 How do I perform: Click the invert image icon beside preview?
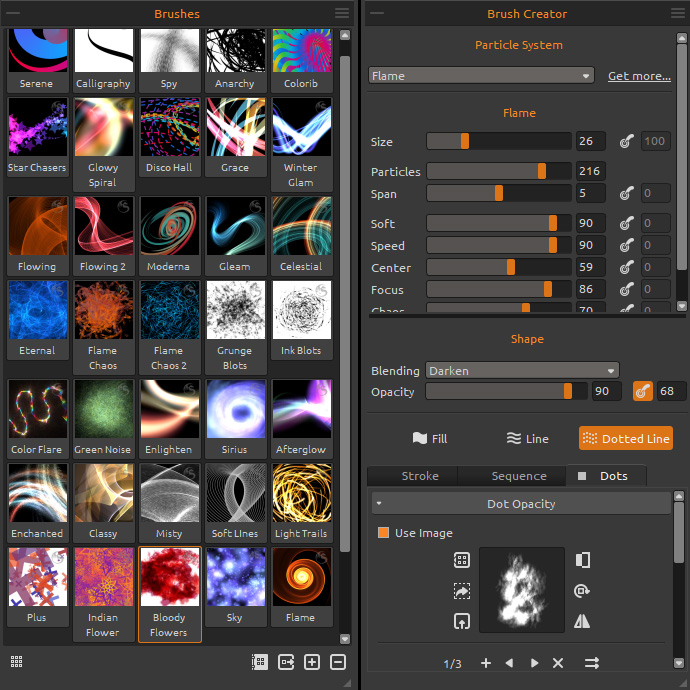click(582, 560)
